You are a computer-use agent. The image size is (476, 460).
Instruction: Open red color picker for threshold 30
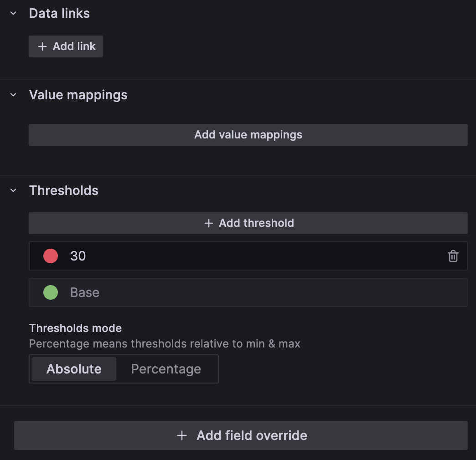pyautogui.click(x=51, y=256)
